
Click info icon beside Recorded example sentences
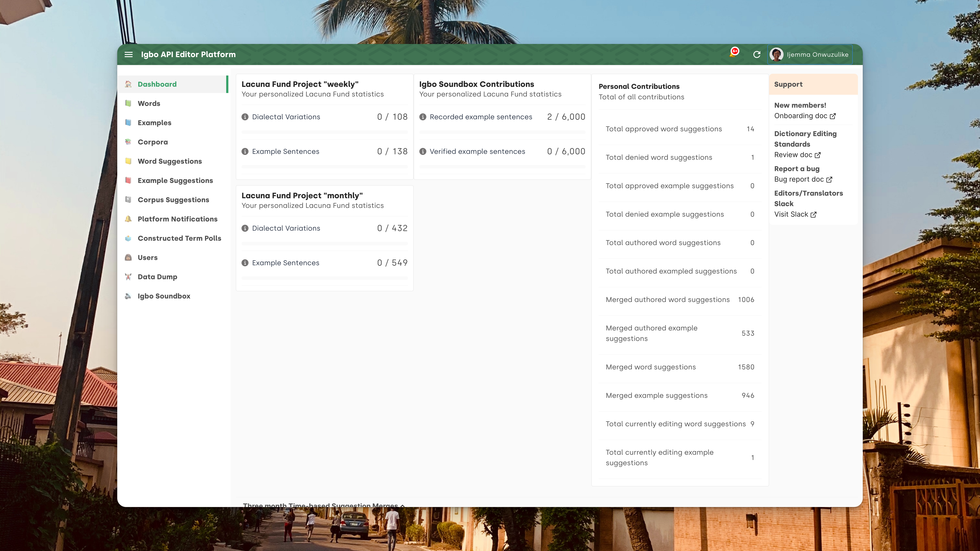(x=423, y=117)
